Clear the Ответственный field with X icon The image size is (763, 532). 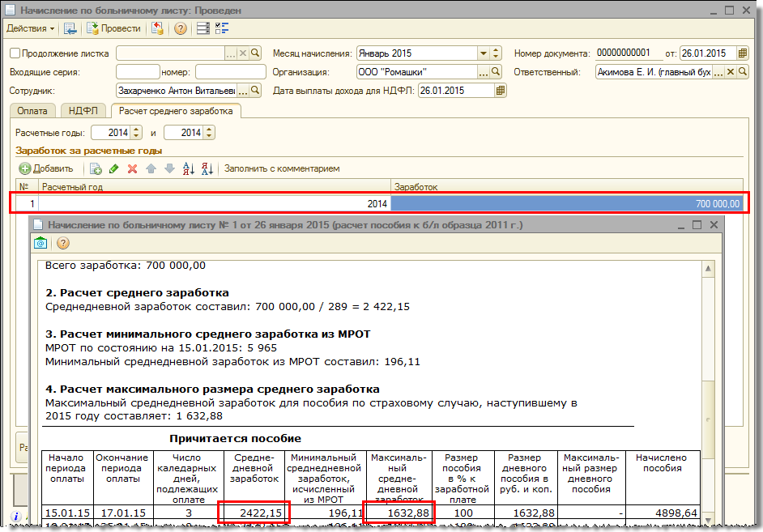point(730,72)
